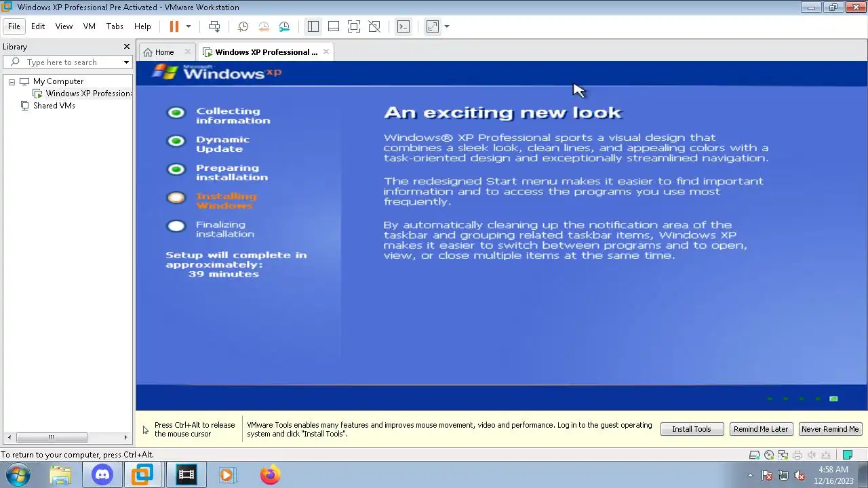Show hidden system tray icons
The width and height of the screenshot is (868, 488).
(x=750, y=475)
